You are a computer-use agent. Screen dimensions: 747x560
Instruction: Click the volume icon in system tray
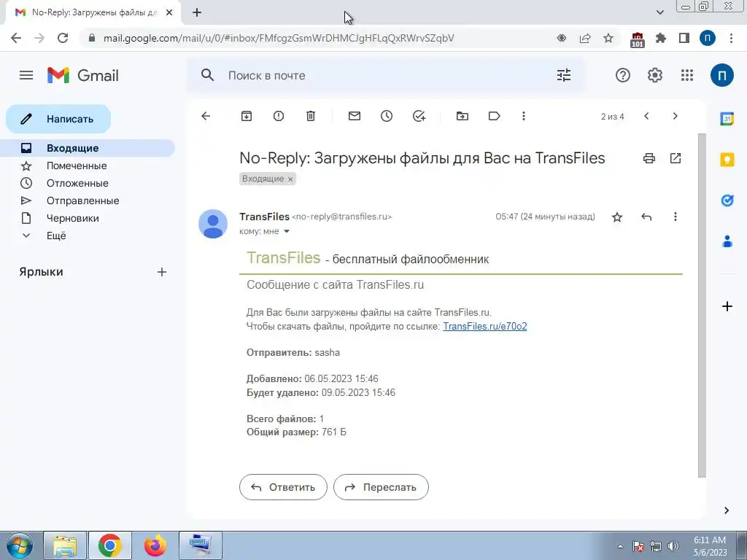pos(673,546)
